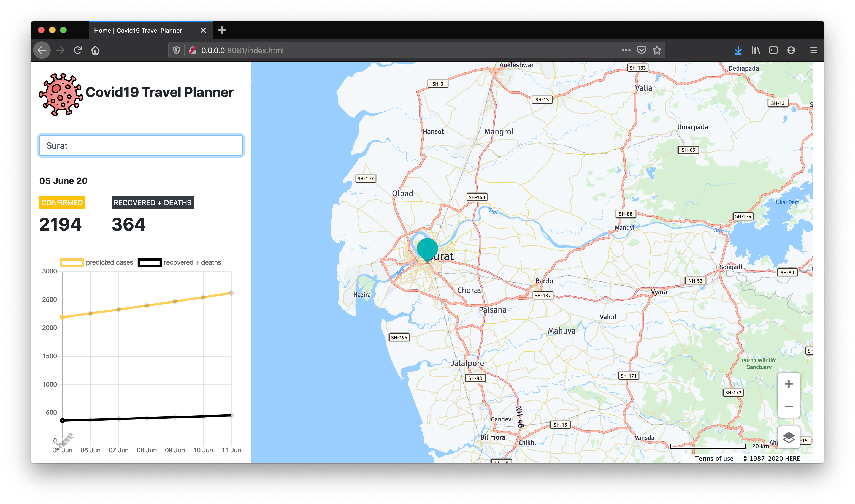Open a new browser tab

pyautogui.click(x=222, y=30)
